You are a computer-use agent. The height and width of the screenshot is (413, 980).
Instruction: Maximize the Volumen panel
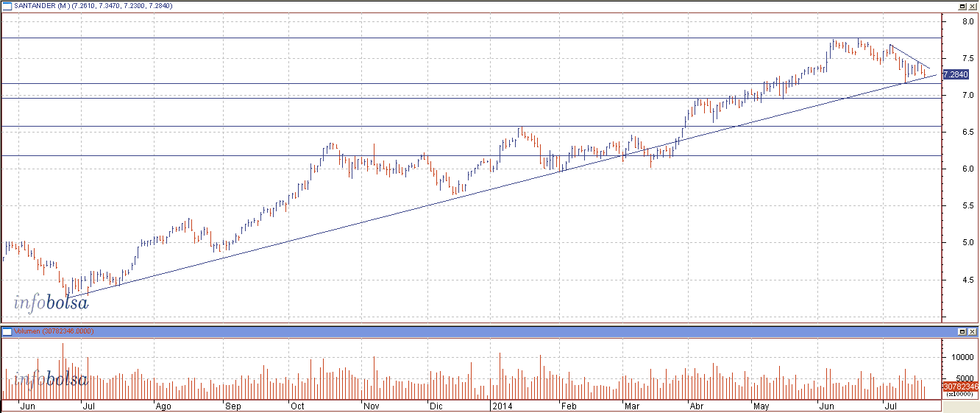pos(962,331)
